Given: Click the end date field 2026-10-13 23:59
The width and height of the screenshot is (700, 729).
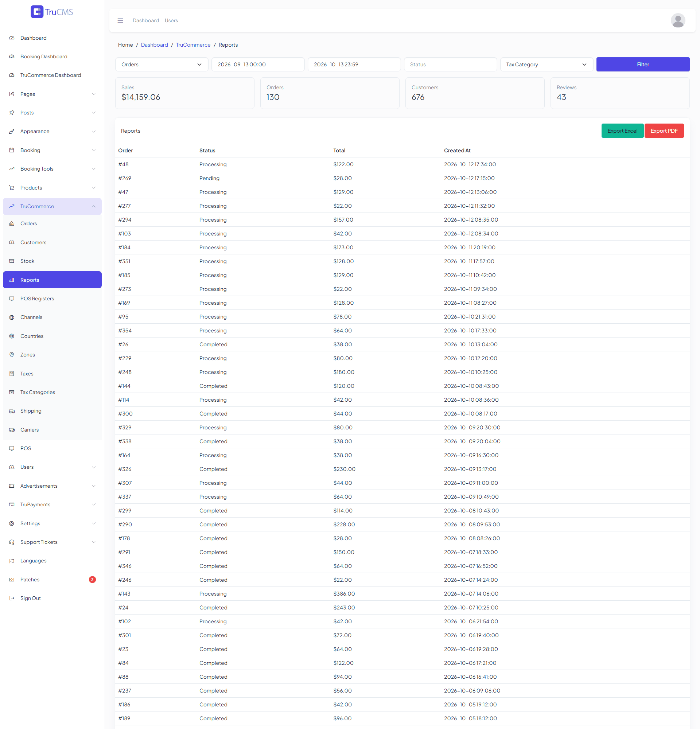Looking at the screenshot, I should point(354,65).
